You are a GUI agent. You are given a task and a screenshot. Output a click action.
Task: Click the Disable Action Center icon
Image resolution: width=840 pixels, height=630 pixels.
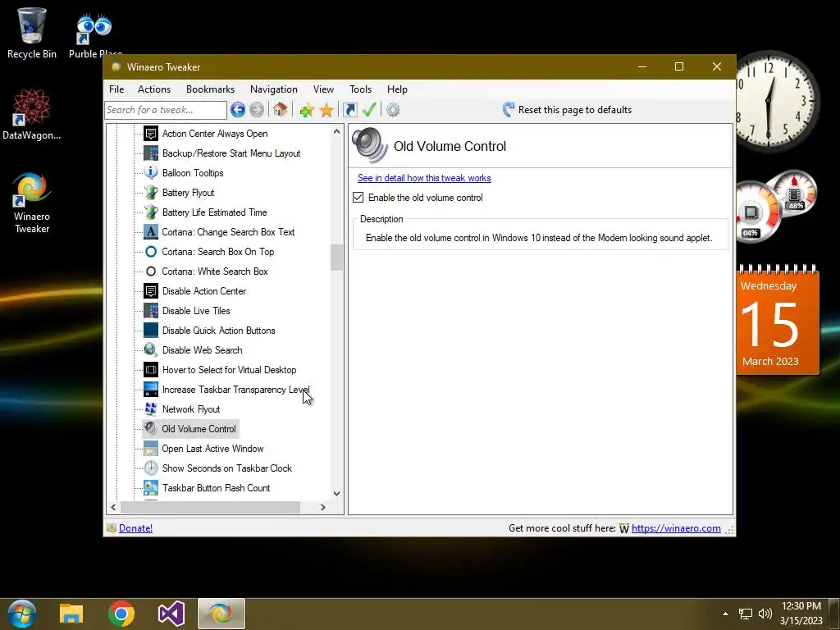point(151,291)
